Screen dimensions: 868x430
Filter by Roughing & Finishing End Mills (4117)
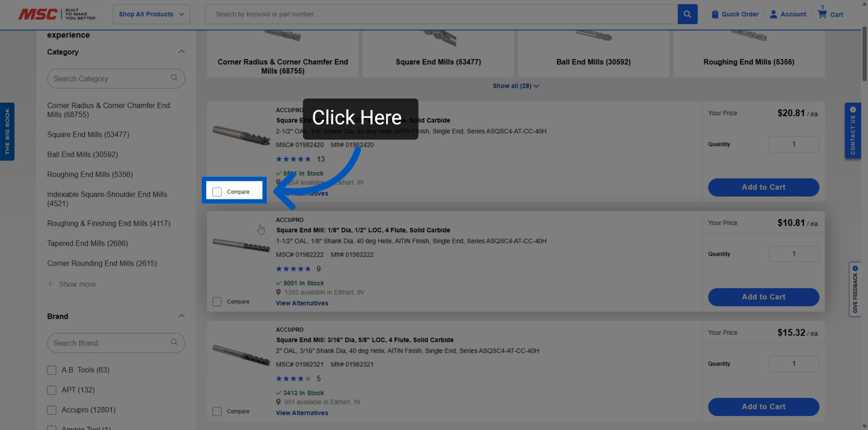(x=109, y=223)
